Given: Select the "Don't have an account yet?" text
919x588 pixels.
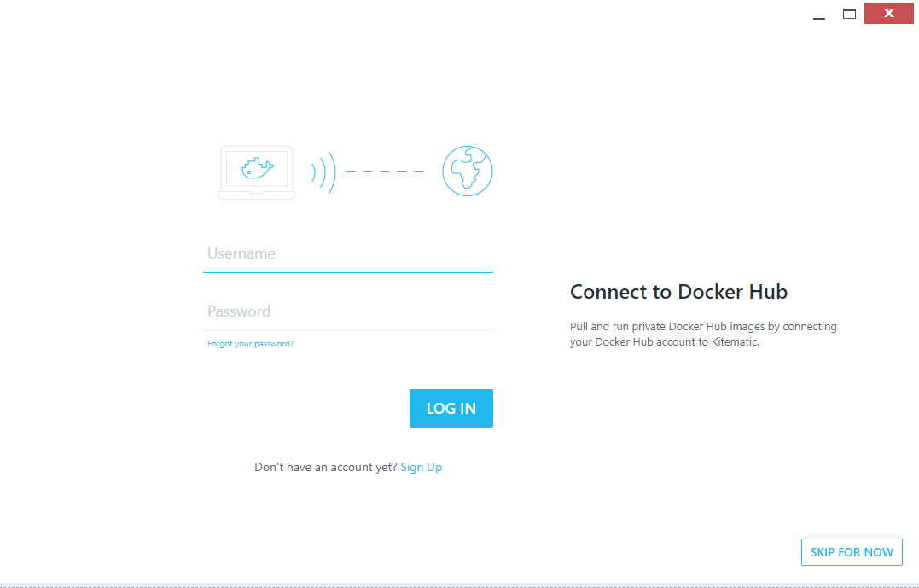Looking at the screenshot, I should click(x=326, y=467).
